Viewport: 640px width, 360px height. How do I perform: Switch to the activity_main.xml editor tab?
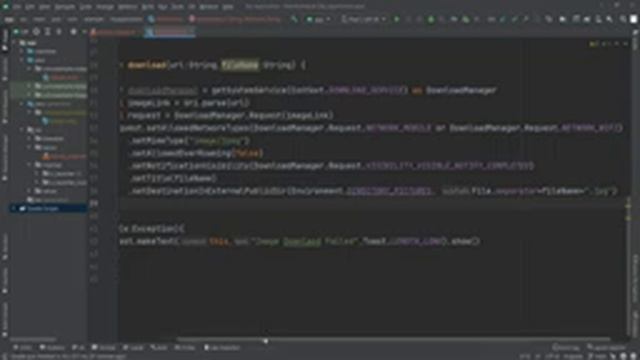(114, 32)
